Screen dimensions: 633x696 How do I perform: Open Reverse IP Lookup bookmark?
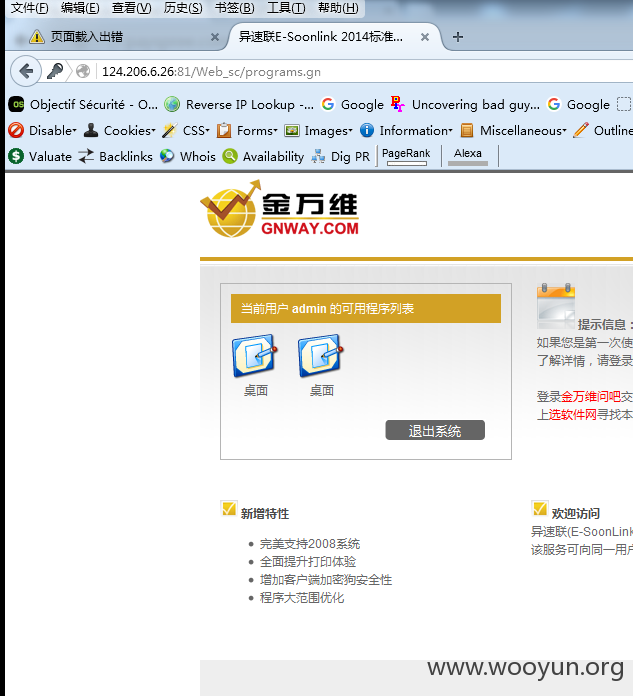coord(239,105)
